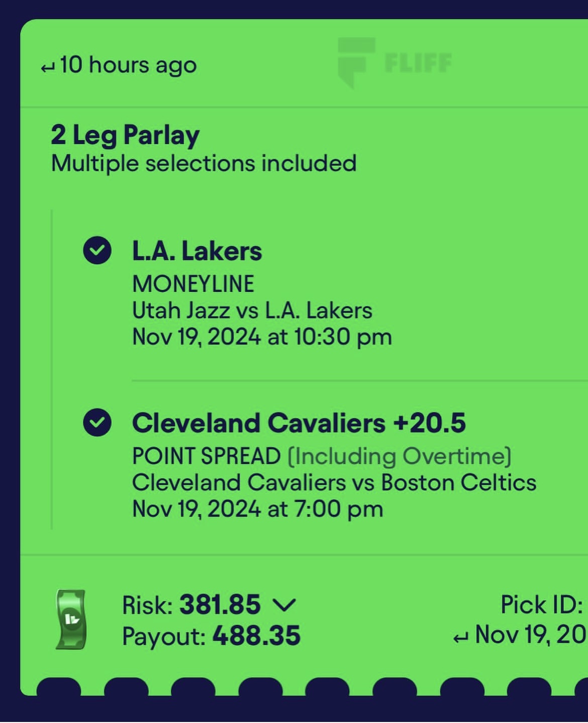Image resolution: width=588 pixels, height=723 pixels.
Task: Click the MONEYLINE label
Action: tap(193, 284)
